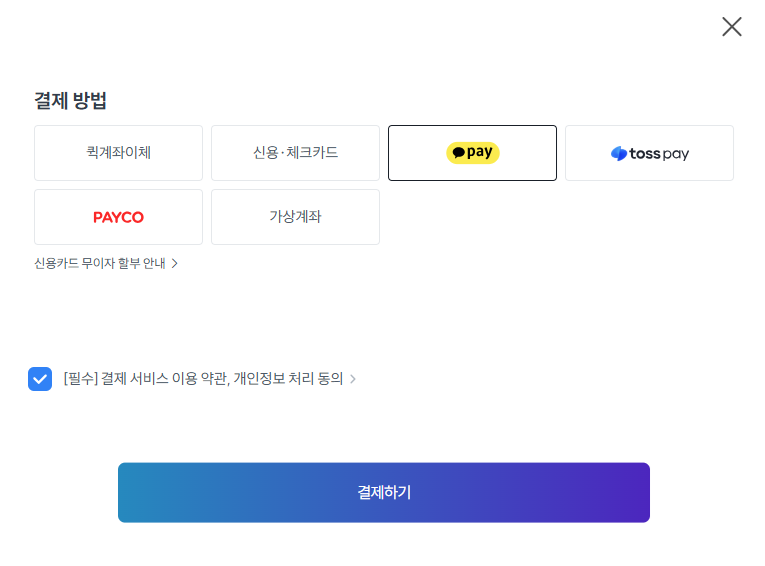Uncheck the [필수] 결제 서비스 약관 checkbox
The height and width of the screenshot is (566, 765).
(40, 379)
